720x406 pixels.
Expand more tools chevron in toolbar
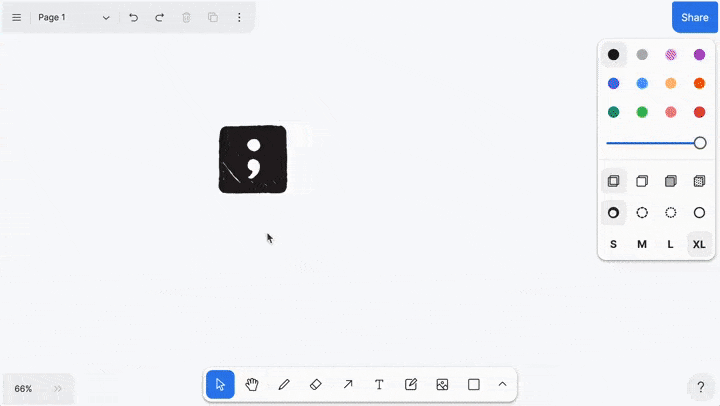click(502, 384)
